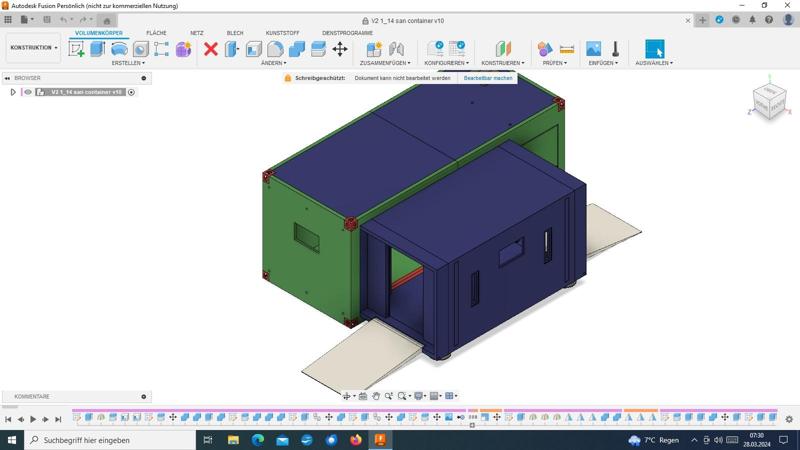Click the Measure ruler icon
Viewport: 800px width, 450px height.
click(567, 49)
